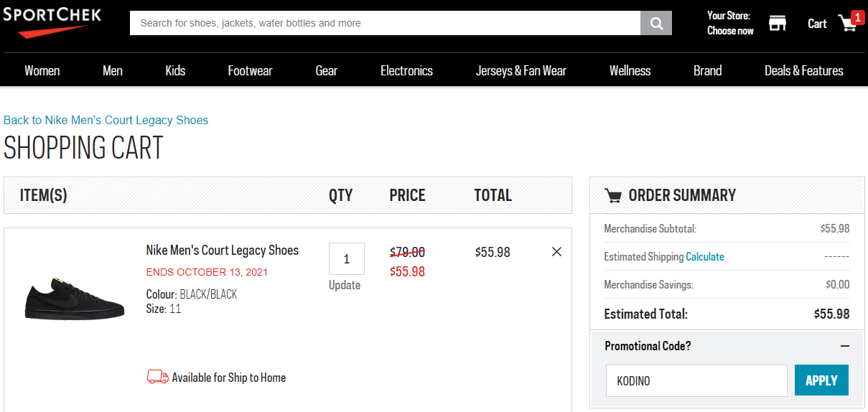Image resolution: width=868 pixels, height=412 pixels.
Task: Click the quantity input box
Action: 347,258
